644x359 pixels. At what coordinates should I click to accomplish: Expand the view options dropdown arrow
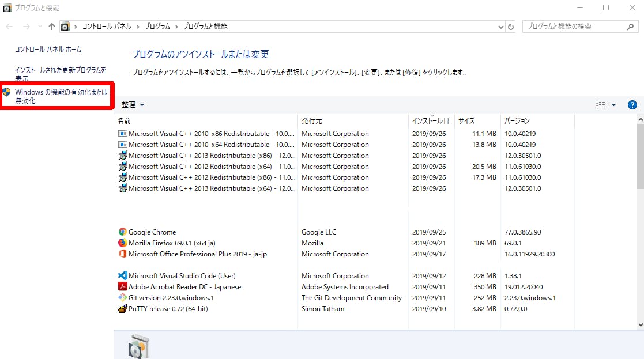click(x=613, y=105)
